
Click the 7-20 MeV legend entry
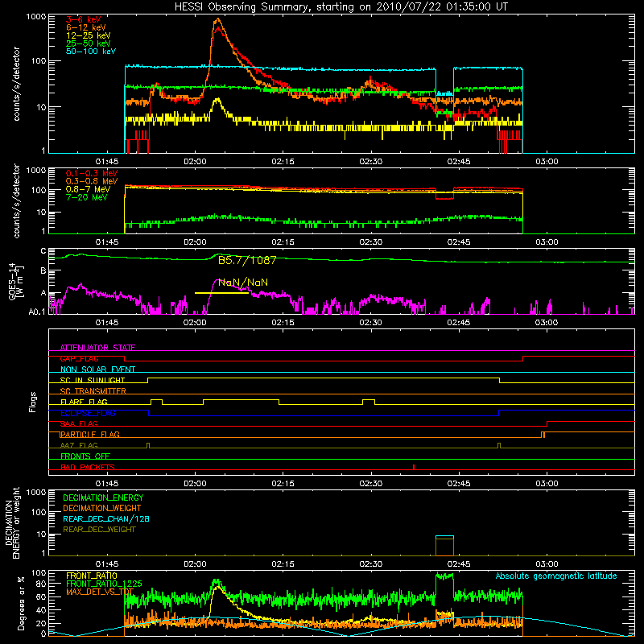(x=87, y=197)
